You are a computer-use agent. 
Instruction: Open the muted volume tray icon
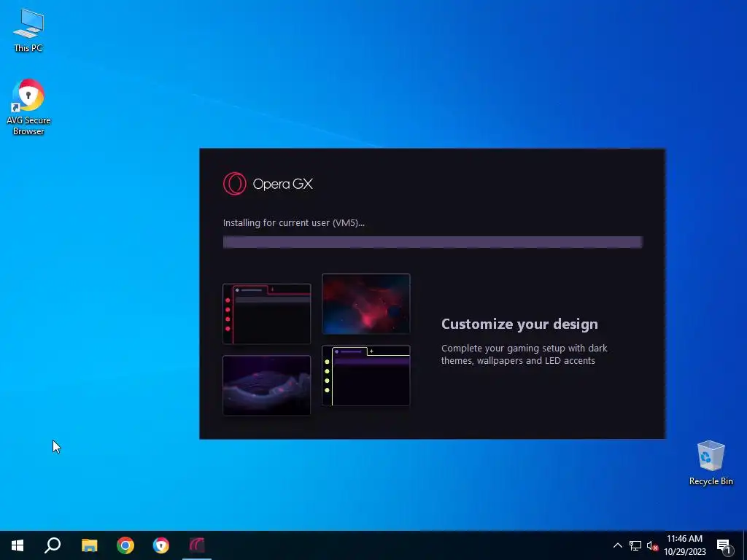point(652,545)
